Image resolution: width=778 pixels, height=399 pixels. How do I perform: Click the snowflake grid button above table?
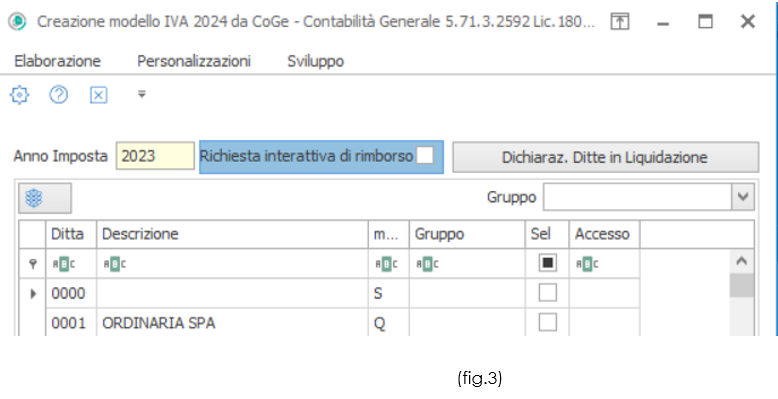(x=45, y=198)
